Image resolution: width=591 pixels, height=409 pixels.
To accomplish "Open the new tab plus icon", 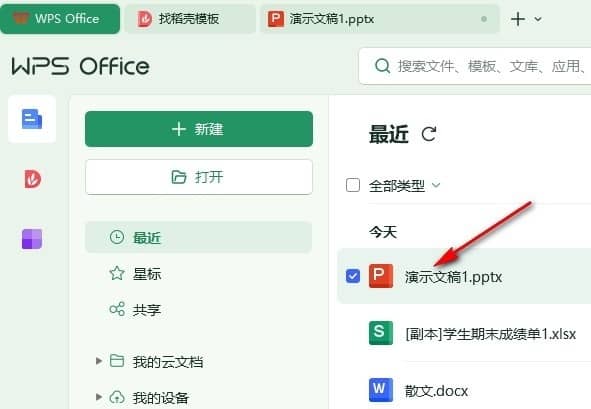I will (x=518, y=18).
